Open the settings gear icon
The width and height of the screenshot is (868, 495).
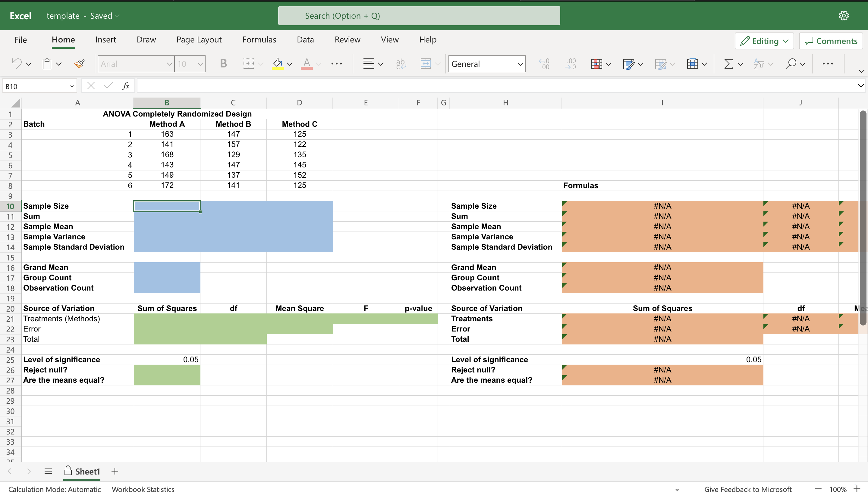coord(844,16)
